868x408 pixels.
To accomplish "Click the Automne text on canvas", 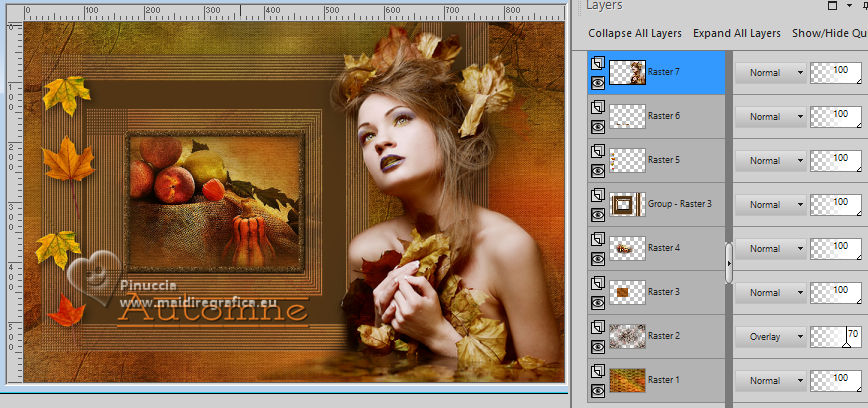I will [214, 310].
